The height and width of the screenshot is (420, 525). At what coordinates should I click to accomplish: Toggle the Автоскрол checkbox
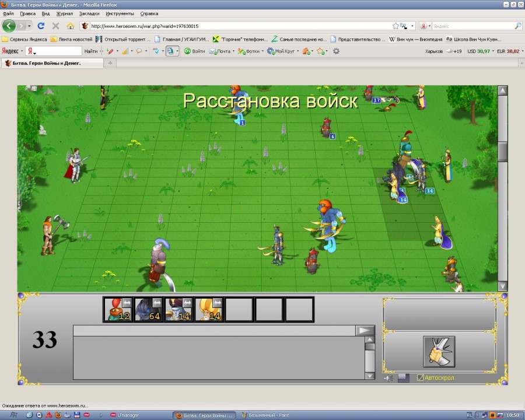[420, 378]
